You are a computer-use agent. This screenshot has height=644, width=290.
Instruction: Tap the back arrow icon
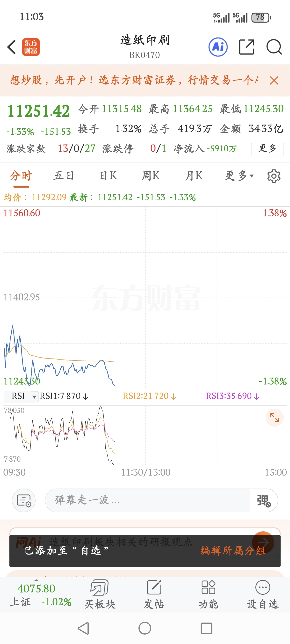point(12,47)
